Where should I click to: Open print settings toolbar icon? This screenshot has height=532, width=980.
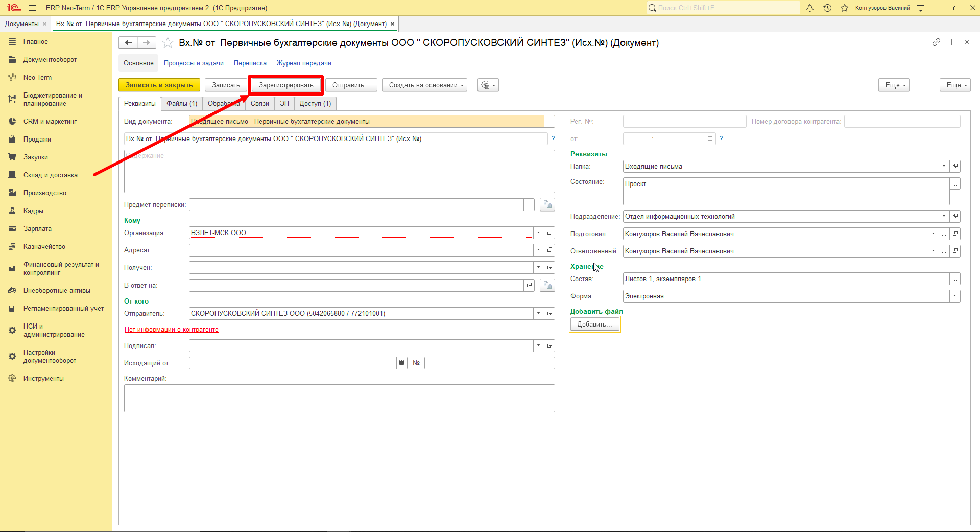488,85
